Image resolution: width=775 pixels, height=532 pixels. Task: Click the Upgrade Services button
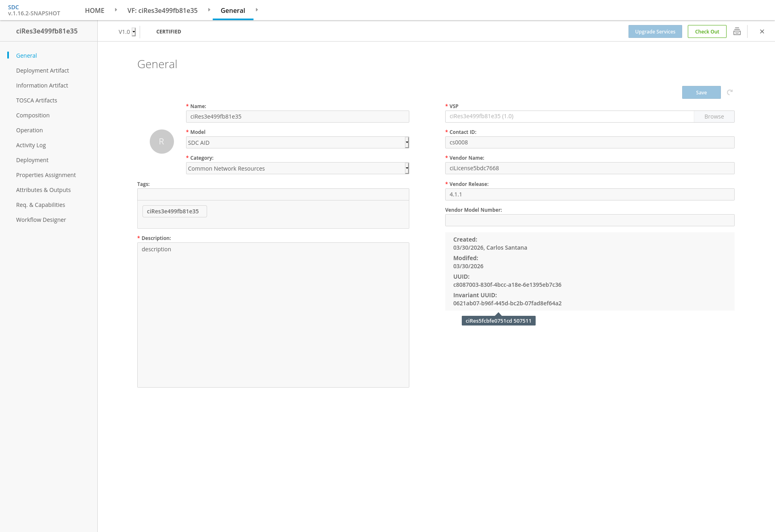655,31
